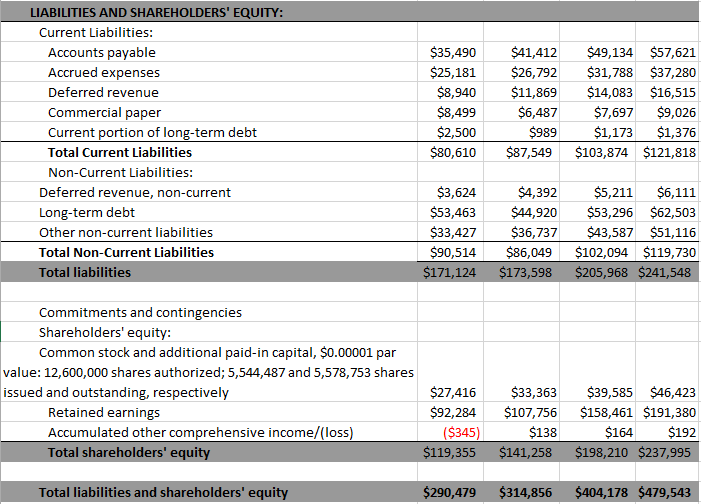701x504 pixels.
Task: Select the Accounts payable label cell
Action: click(102, 52)
